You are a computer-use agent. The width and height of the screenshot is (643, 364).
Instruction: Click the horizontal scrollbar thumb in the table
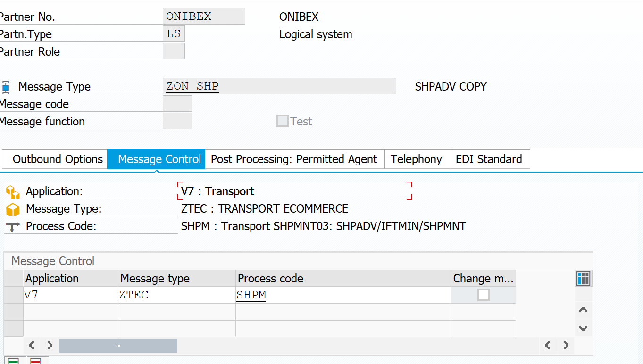pyautogui.click(x=118, y=346)
